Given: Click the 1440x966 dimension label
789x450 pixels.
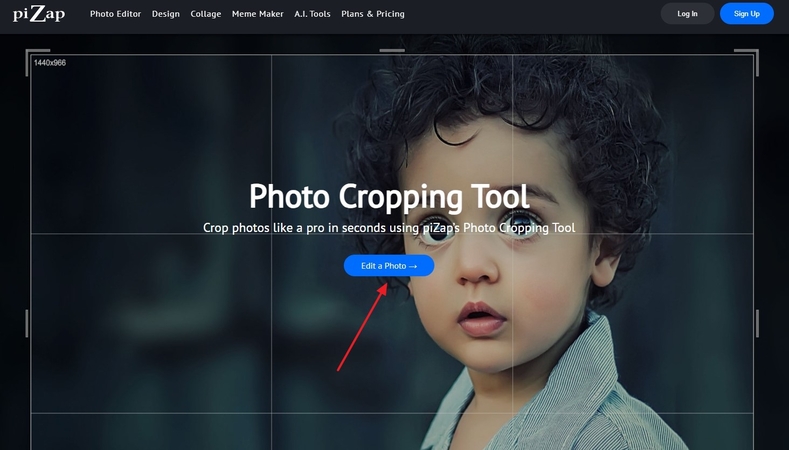Looking at the screenshot, I should point(50,62).
